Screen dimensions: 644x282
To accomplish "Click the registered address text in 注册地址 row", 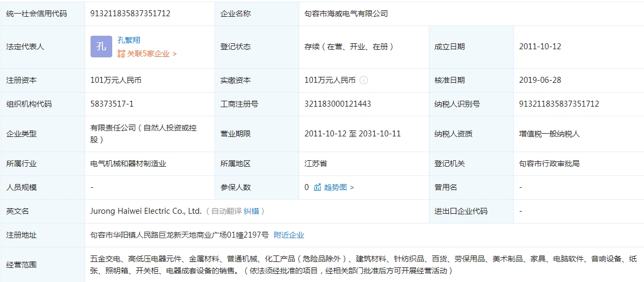I will (x=179, y=235).
